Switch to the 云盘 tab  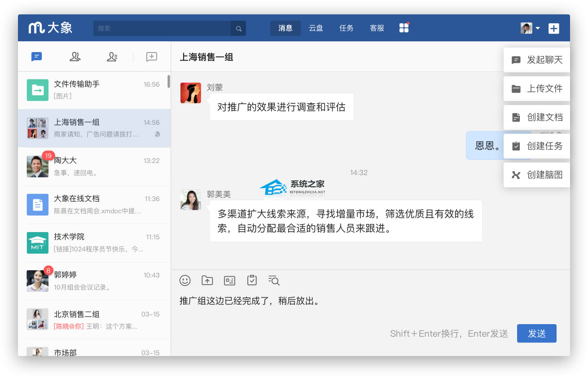pos(316,28)
